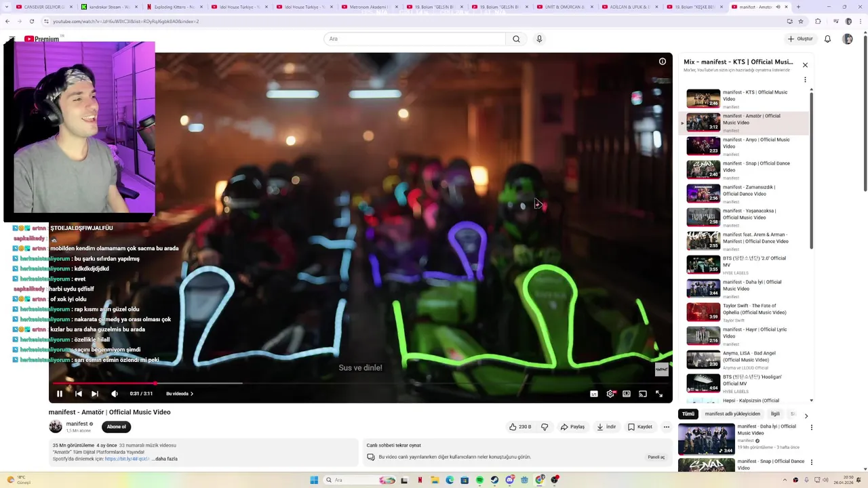Open player settings gear
868x488 pixels.
point(610,394)
